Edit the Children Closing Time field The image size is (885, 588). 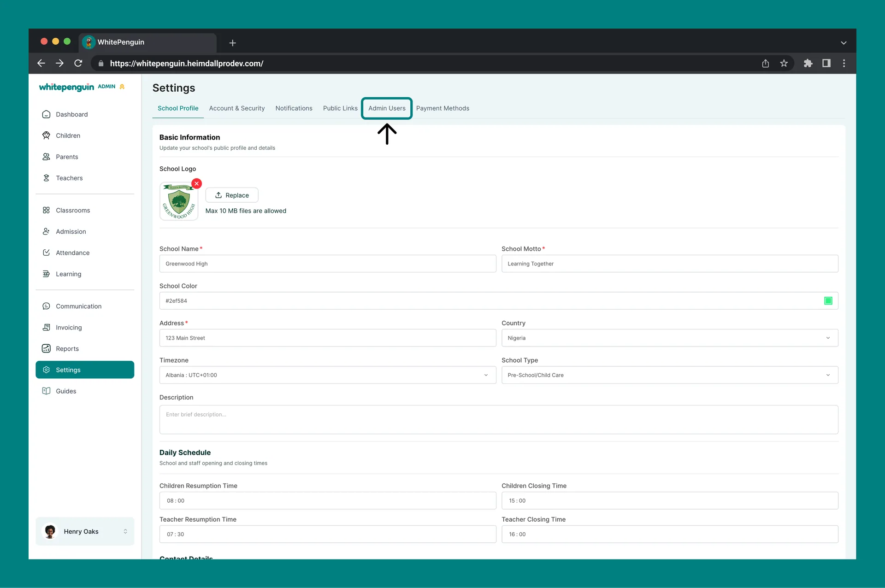click(670, 500)
